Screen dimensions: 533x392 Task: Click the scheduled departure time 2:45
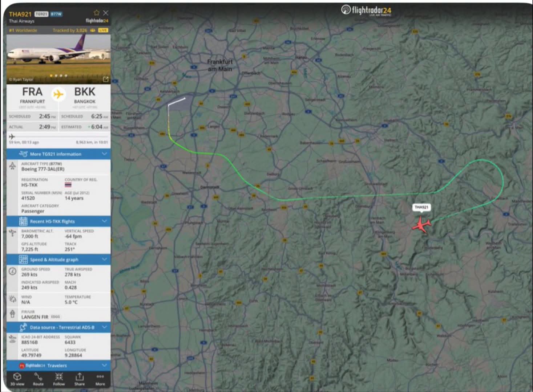[x=47, y=116]
